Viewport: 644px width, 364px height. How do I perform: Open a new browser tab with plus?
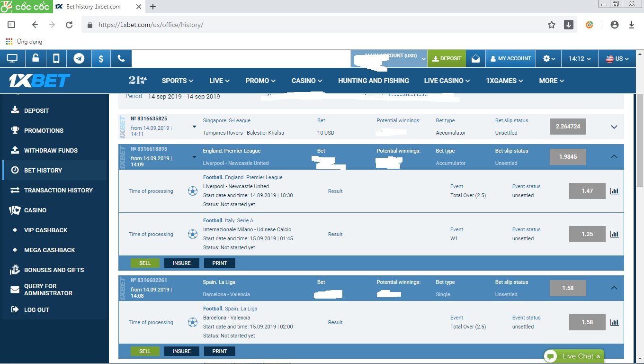[x=153, y=7]
